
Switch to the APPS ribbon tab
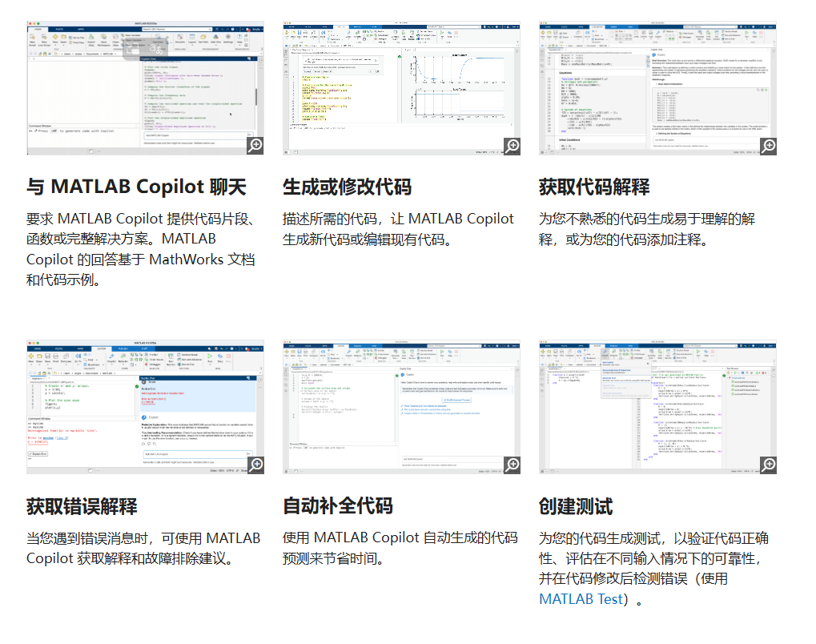79,29
